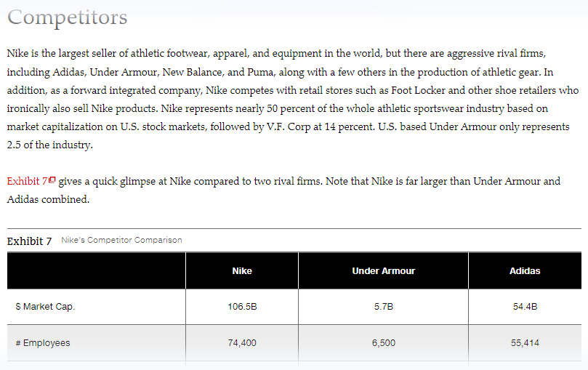The height and width of the screenshot is (370, 588).
Task: Click the popup icon beside Exhibit 7
Action: [52, 180]
